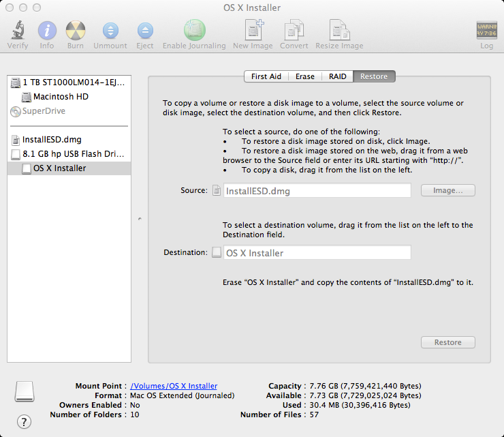Click the Convert image icon
Image resolution: width=504 pixels, height=437 pixels.
point(294,29)
